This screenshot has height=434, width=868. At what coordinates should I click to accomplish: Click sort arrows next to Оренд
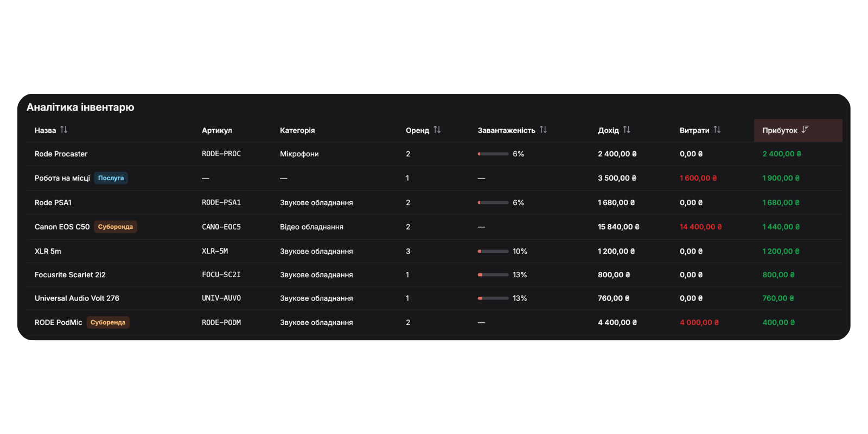point(437,130)
